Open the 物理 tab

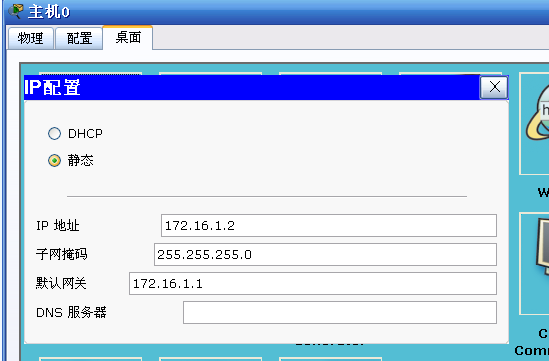click(x=31, y=38)
